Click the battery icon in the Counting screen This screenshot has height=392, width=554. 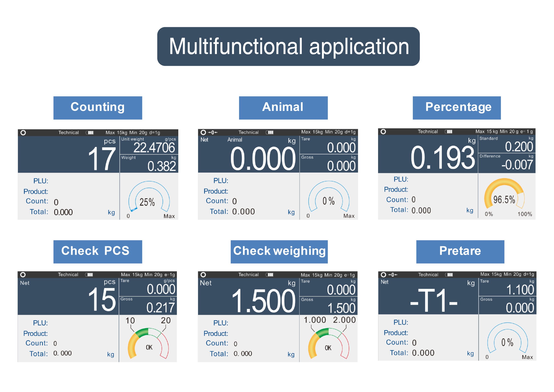(90, 132)
